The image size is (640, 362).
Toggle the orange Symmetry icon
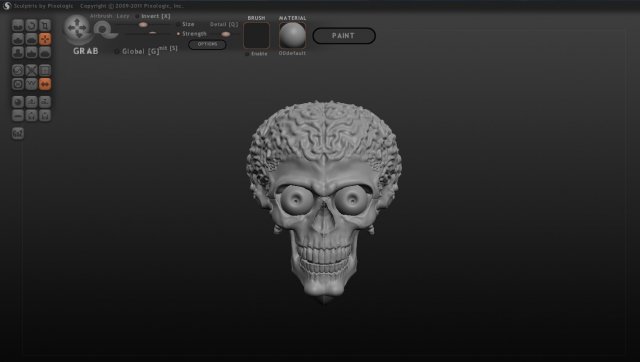click(45, 84)
